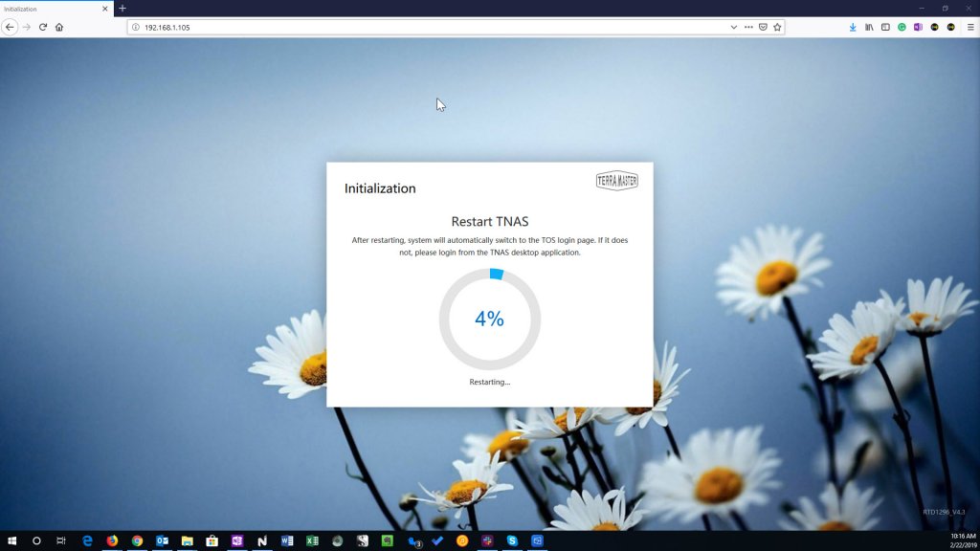Open Slack from the taskbar
Image resolution: width=980 pixels, height=551 pixels.
pyautogui.click(x=487, y=541)
